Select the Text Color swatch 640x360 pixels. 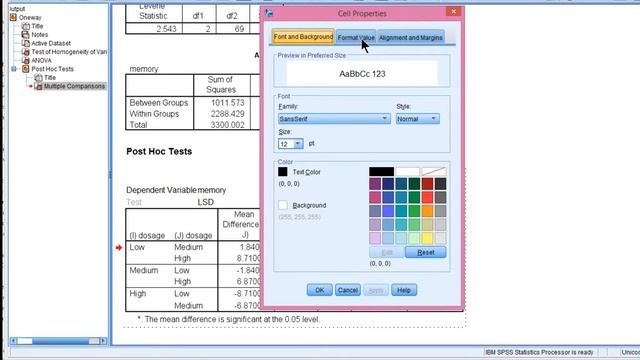click(282, 172)
